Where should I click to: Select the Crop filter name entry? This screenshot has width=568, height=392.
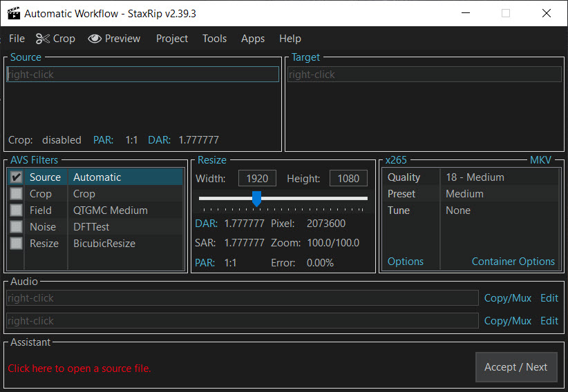84,194
